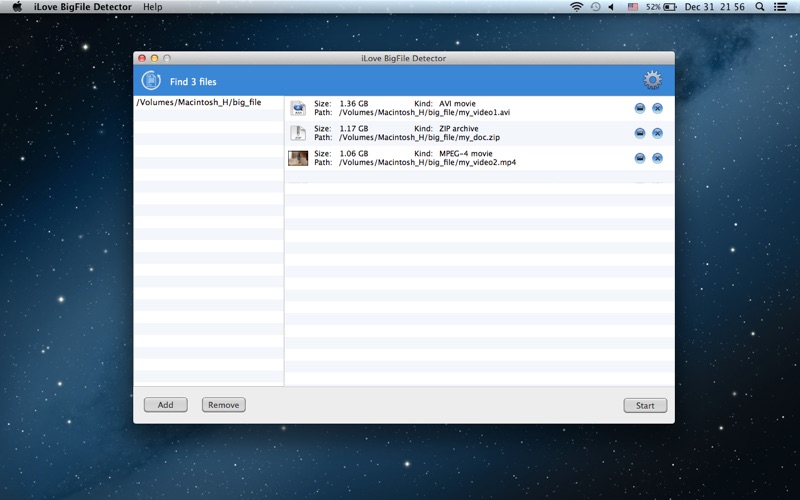
Task: Click the 'AVI movie' kind text
Action: pos(457,104)
